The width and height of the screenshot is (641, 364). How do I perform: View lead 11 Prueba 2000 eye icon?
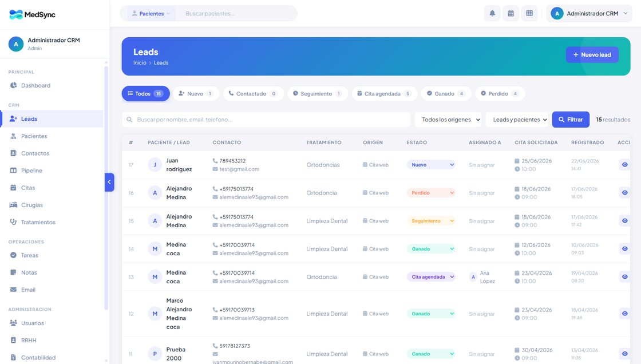tap(624, 354)
